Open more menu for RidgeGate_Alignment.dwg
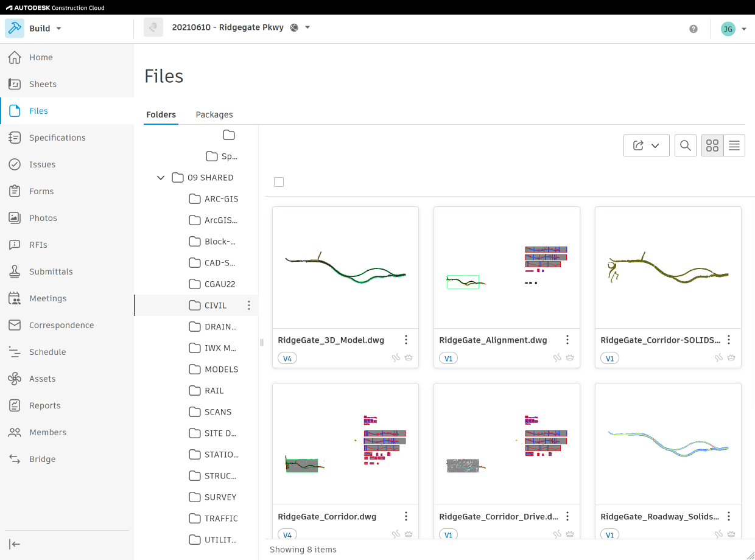 (x=567, y=340)
